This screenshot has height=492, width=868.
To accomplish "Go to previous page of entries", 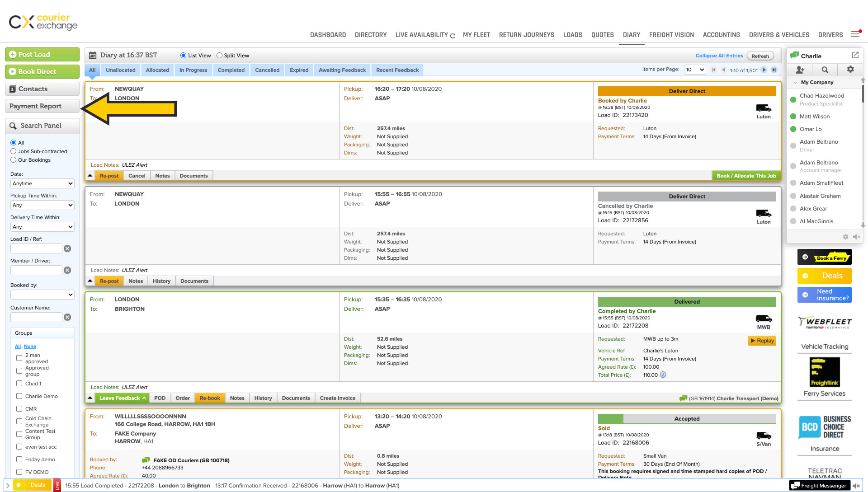I will (x=724, y=70).
